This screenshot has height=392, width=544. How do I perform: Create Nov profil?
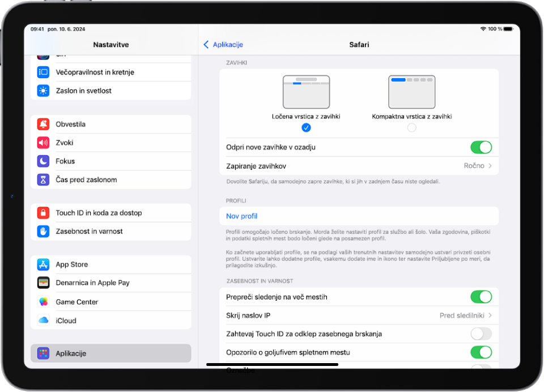pyautogui.click(x=359, y=216)
